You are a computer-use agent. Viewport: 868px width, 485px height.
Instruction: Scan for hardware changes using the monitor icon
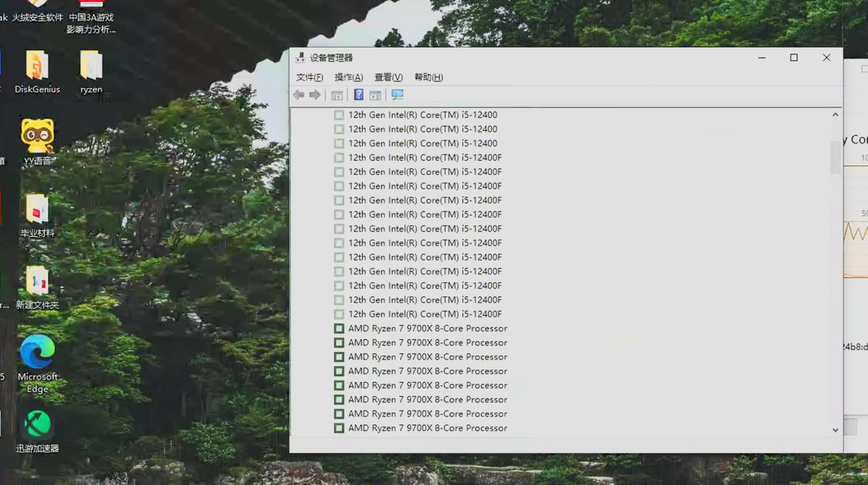[397, 95]
